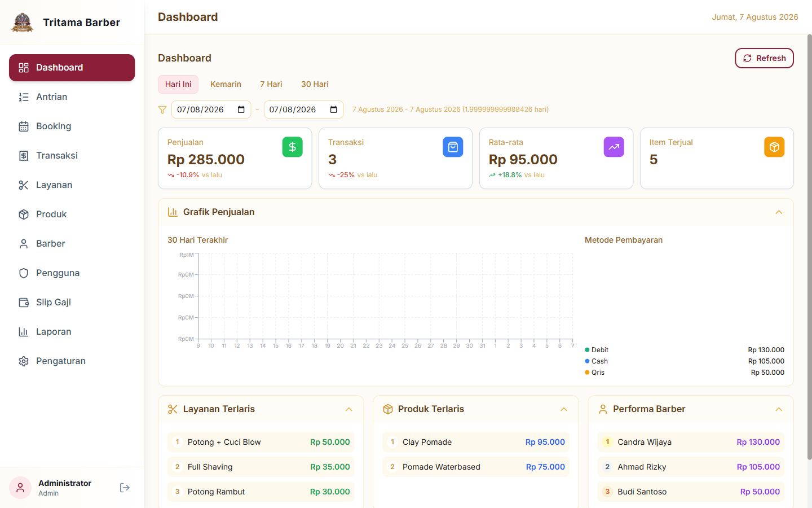
Task: Open the Slip Gaji wallet page
Action: [72, 303]
